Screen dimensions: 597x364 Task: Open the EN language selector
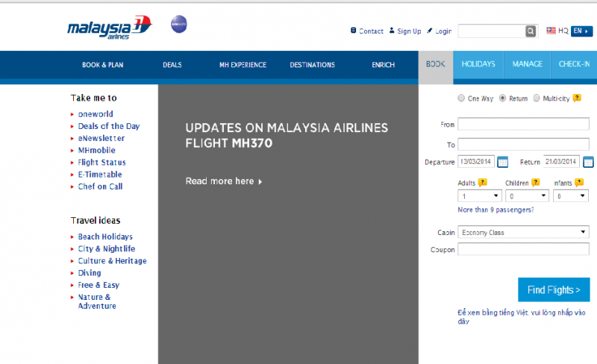(x=581, y=31)
